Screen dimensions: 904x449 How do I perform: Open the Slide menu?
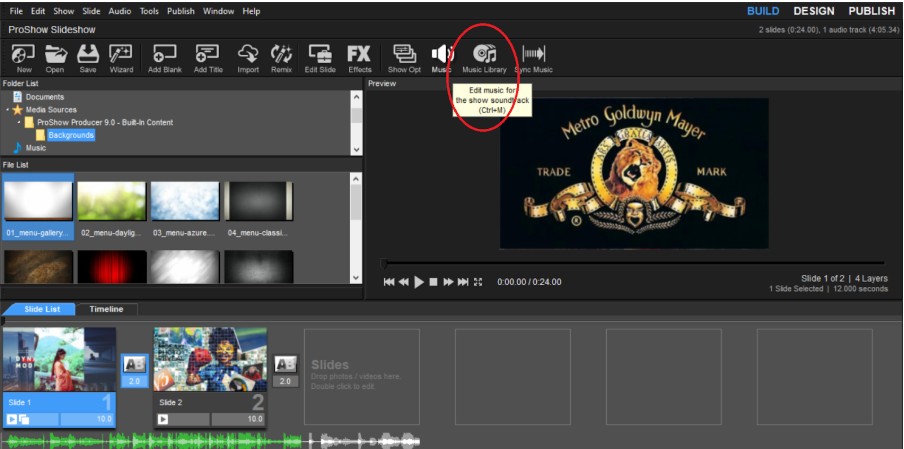91,11
